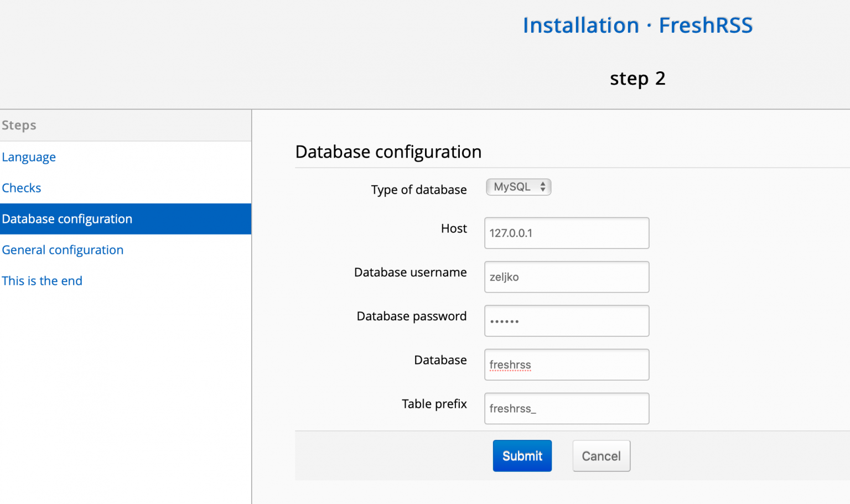Click inside the Database password field
This screenshot has width=850, height=504.
pyautogui.click(x=566, y=320)
